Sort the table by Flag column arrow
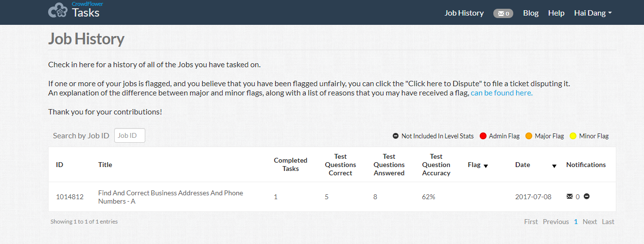The height and width of the screenshot is (244, 644). tap(486, 166)
